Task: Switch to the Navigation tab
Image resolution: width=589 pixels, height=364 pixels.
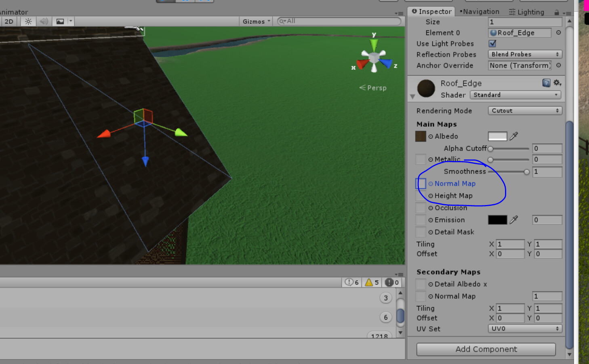Action: 480,11
